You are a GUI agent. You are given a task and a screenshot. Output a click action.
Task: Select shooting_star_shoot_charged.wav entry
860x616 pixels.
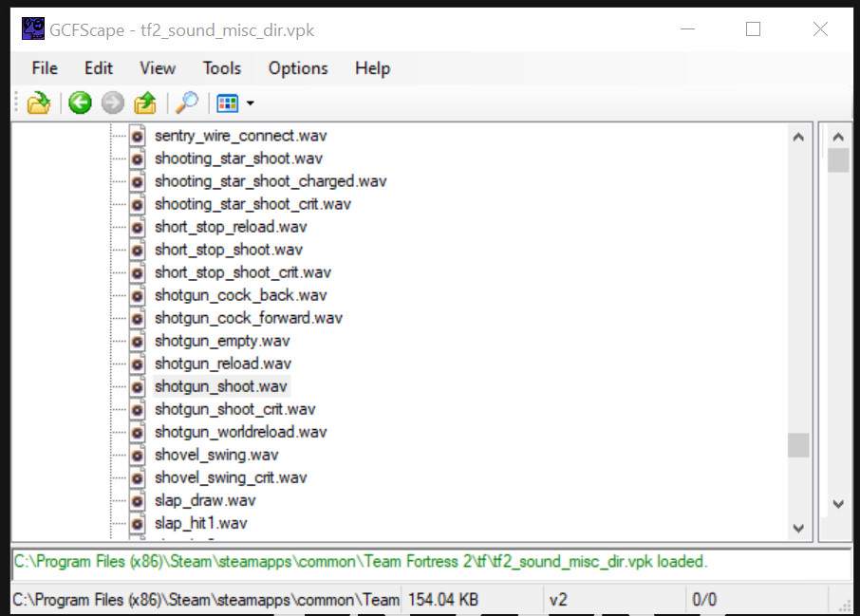[270, 181]
